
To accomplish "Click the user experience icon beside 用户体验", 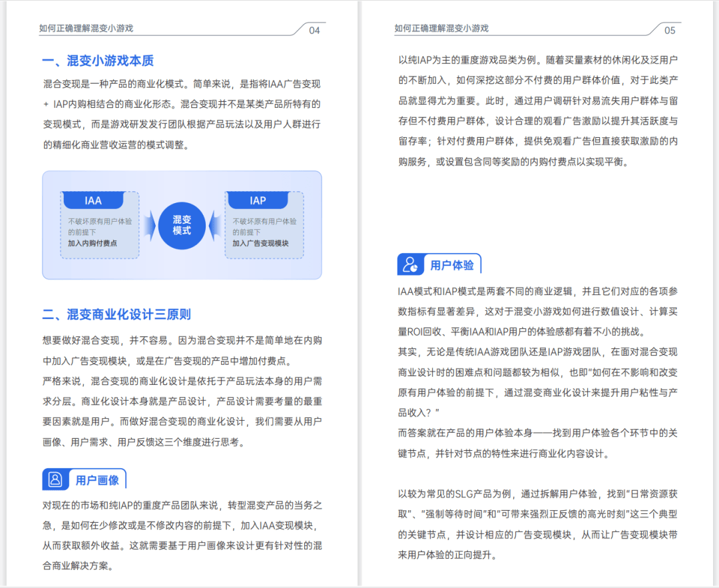I will click(x=410, y=265).
